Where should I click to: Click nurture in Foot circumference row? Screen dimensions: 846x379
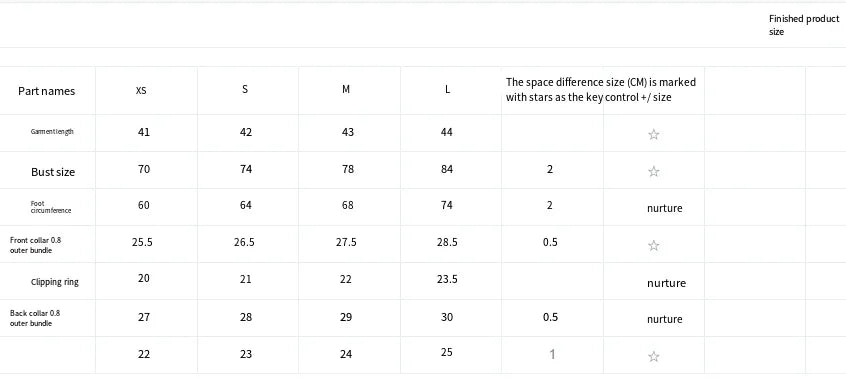tap(665, 208)
